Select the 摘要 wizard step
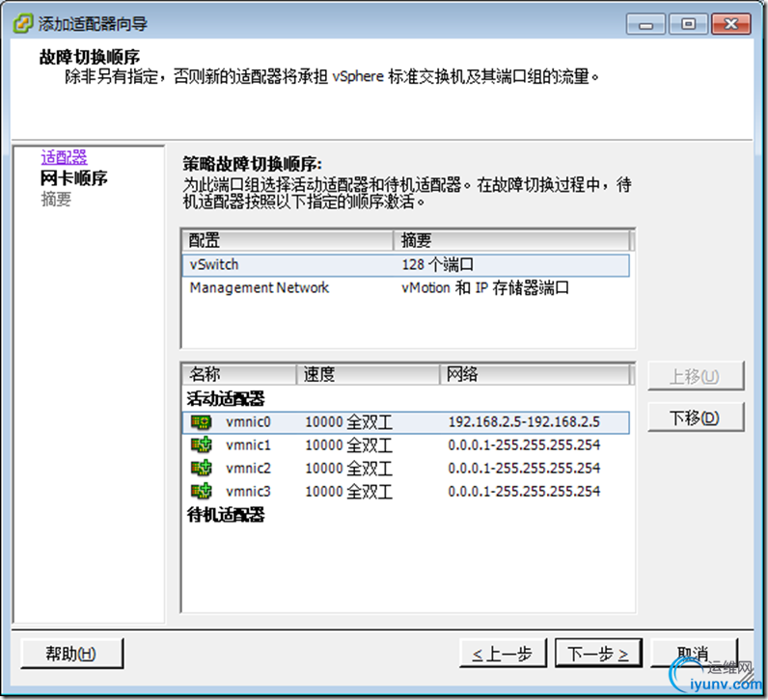This screenshot has height=700, width=768. click(56, 200)
